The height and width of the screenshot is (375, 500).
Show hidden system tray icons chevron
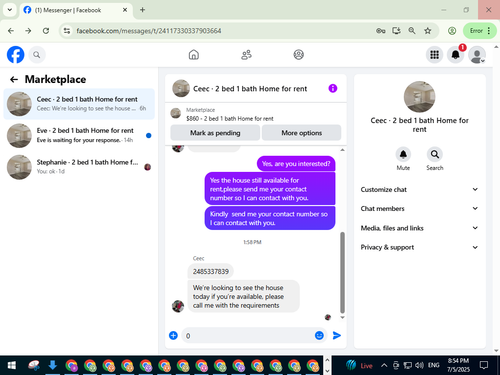click(384, 365)
